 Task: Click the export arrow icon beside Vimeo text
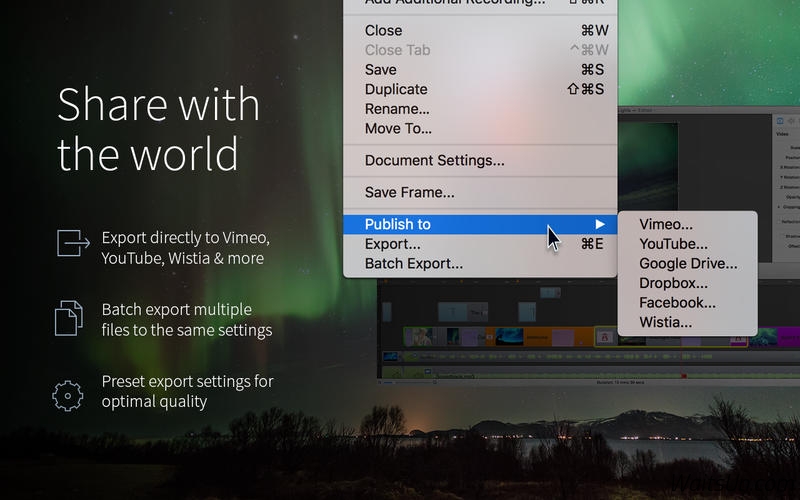point(73,243)
